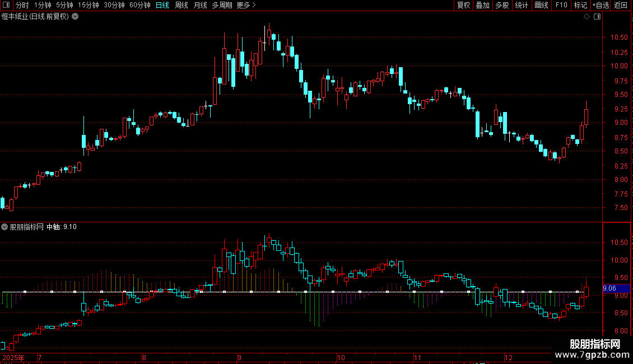
Task: Click the 标记 mark button
Action: coord(580,5)
